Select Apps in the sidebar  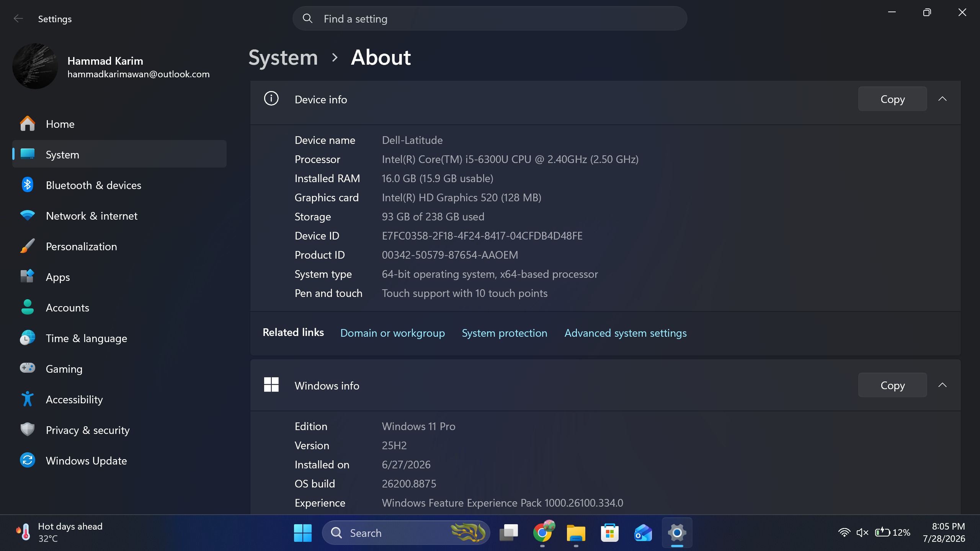119,277
